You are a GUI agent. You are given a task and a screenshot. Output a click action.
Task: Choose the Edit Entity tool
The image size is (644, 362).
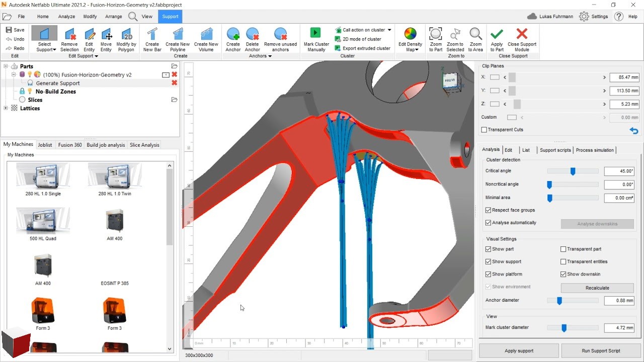89,34
